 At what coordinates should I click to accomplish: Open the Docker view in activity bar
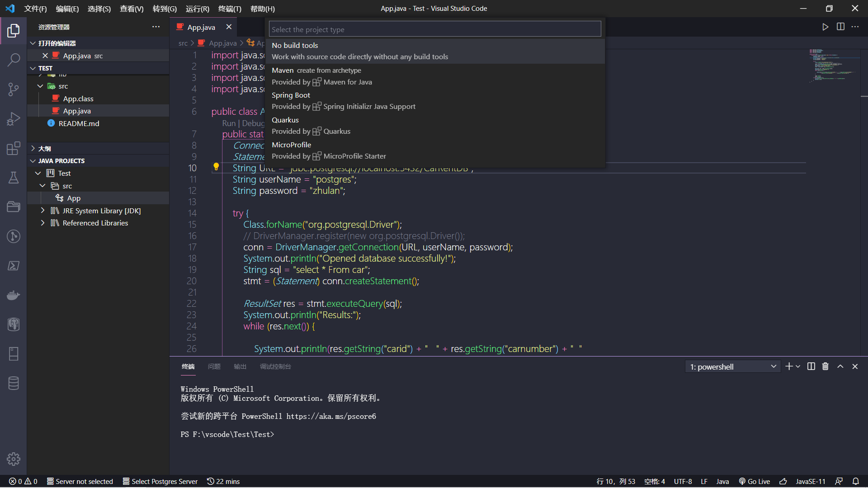14,295
